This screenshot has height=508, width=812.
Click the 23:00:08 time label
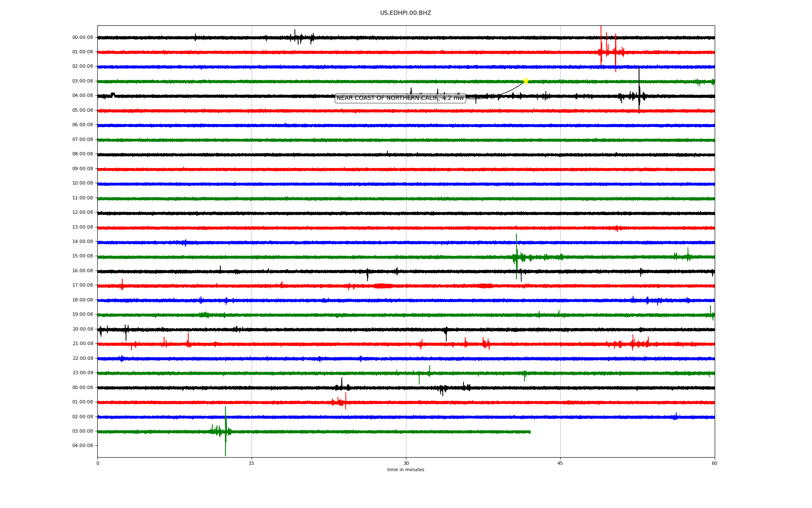pyautogui.click(x=82, y=373)
